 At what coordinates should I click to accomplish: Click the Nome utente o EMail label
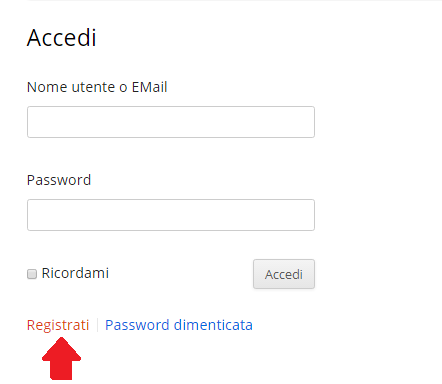[x=97, y=87]
